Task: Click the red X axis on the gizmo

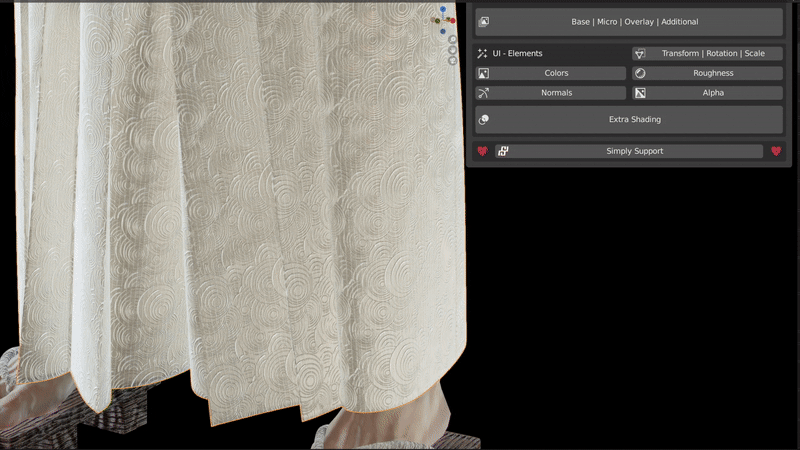Action: [452, 20]
